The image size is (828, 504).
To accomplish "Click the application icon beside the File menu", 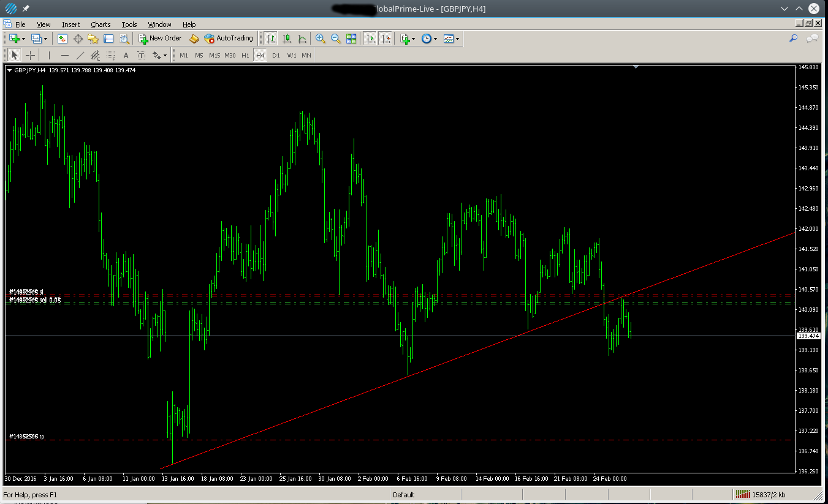I will (7, 24).
